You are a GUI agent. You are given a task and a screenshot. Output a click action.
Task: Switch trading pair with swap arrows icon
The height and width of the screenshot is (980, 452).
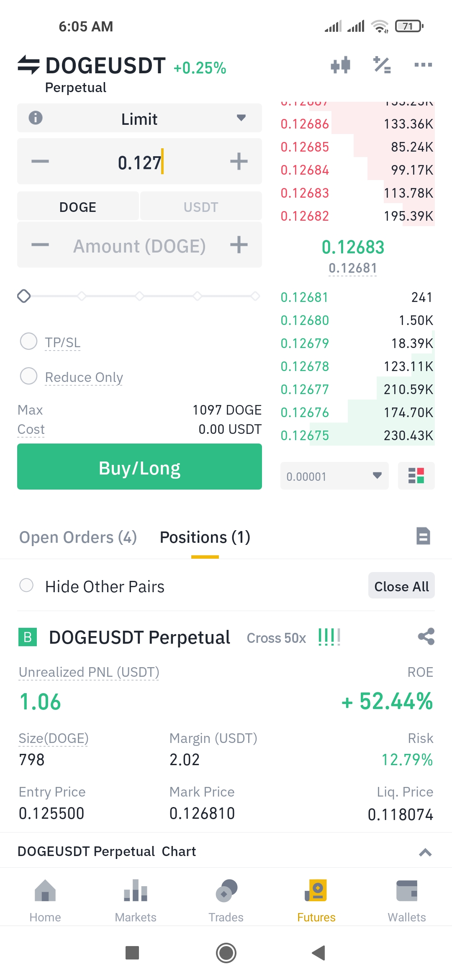click(28, 65)
